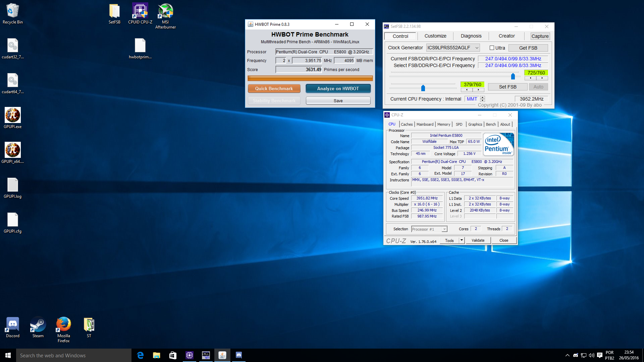This screenshot has height=362, width=644.
Task: Open the Processor #1 selection dropdown
Action: point(429,229)
